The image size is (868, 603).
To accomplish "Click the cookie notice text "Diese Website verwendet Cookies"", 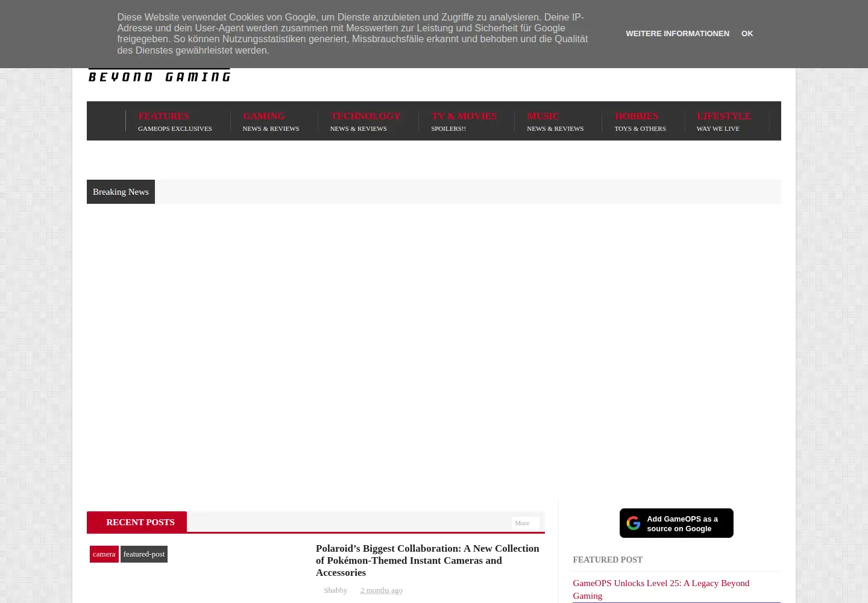I will pyautogui.click(x=352, y=34).
